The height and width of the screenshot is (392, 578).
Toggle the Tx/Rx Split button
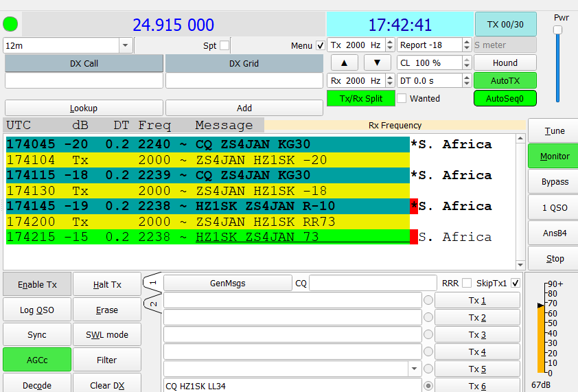click(x=361, y=98)
